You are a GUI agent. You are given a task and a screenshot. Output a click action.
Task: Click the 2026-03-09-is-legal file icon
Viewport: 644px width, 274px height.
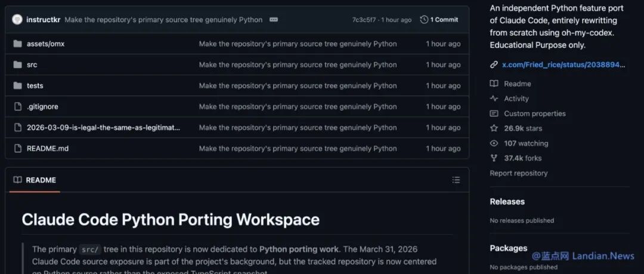click(x=17, y=128)
